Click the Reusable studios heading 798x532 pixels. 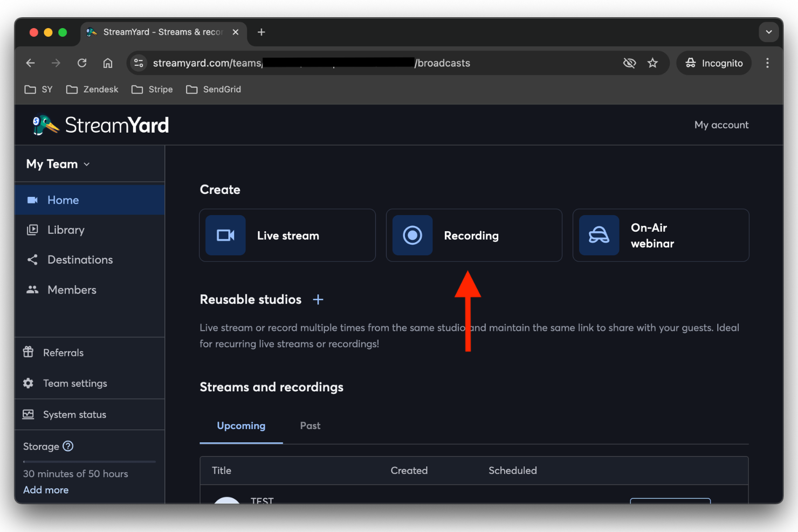pos(250,300)
